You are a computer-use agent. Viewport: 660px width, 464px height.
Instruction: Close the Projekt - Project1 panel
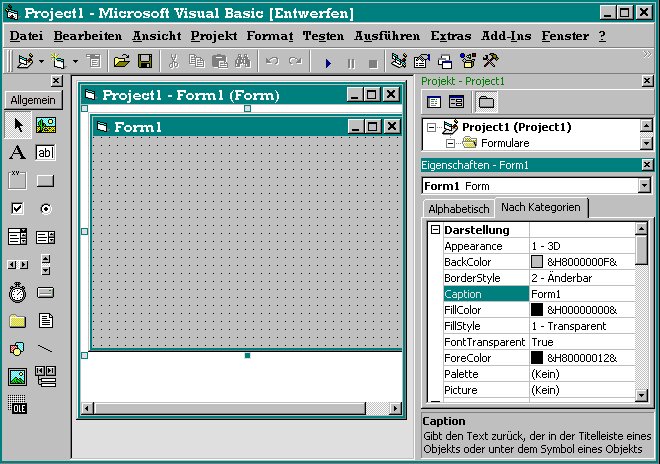(647, 81)
